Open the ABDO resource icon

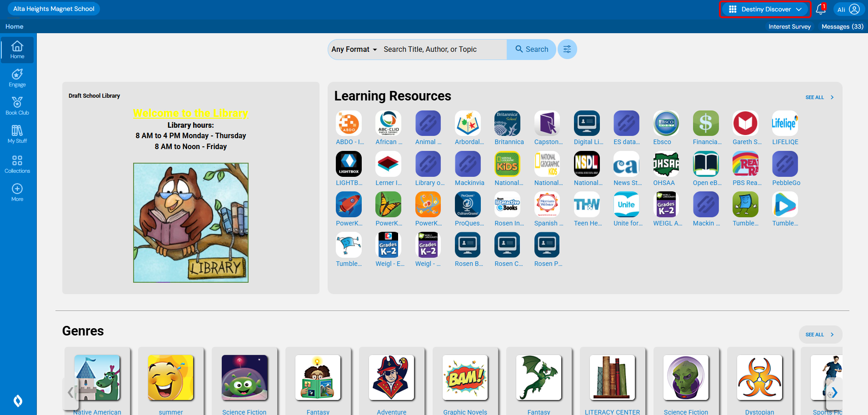click(x=349, y=123)
